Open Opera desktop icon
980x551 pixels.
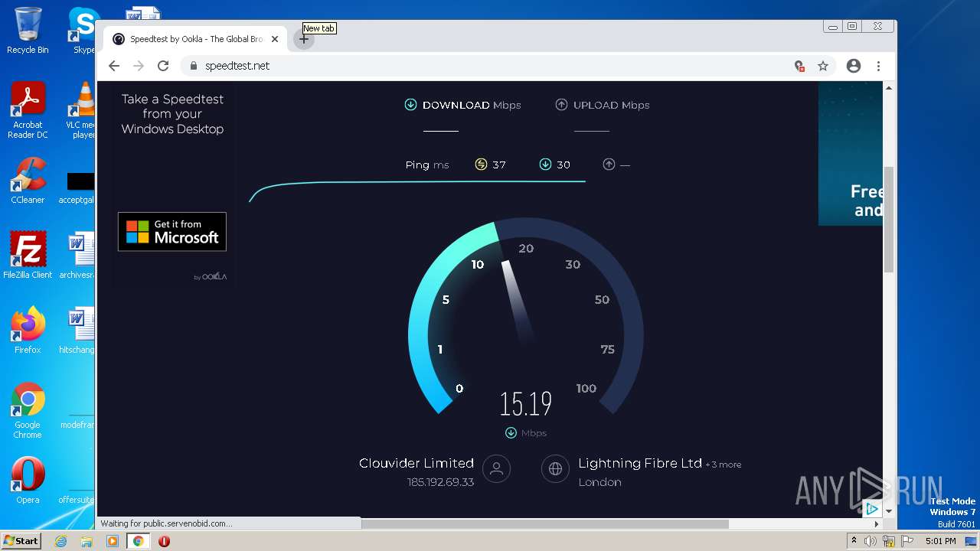tap(28, 481)
